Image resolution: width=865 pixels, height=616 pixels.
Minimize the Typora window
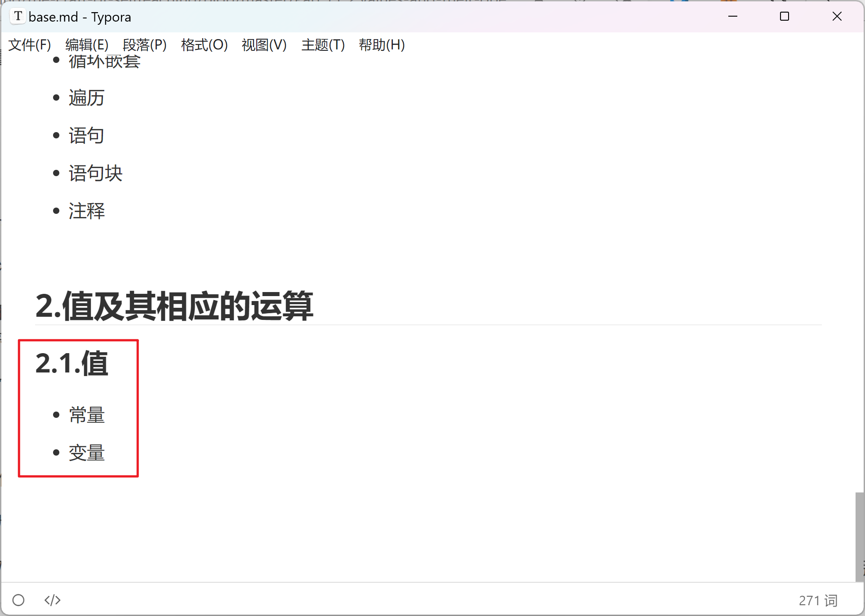point(733,17)
